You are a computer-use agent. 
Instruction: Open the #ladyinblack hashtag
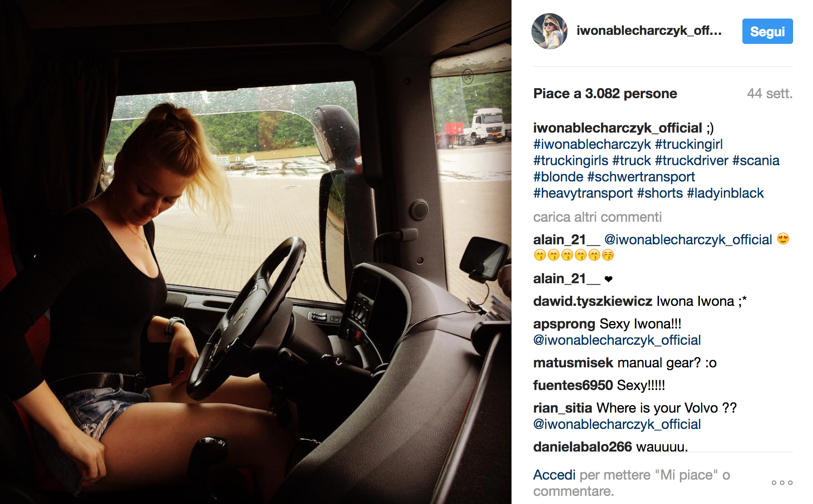(x=725, y=193)
